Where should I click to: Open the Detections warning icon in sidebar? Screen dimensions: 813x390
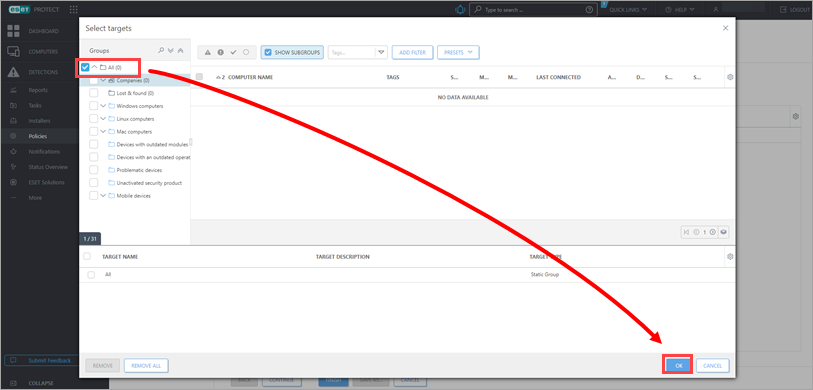pos(13,73)
